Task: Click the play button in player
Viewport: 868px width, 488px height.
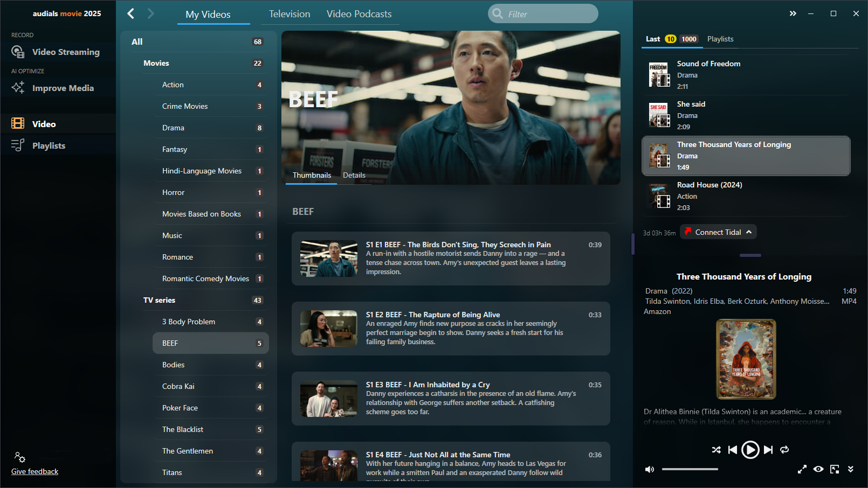Action: pos(750,450)
